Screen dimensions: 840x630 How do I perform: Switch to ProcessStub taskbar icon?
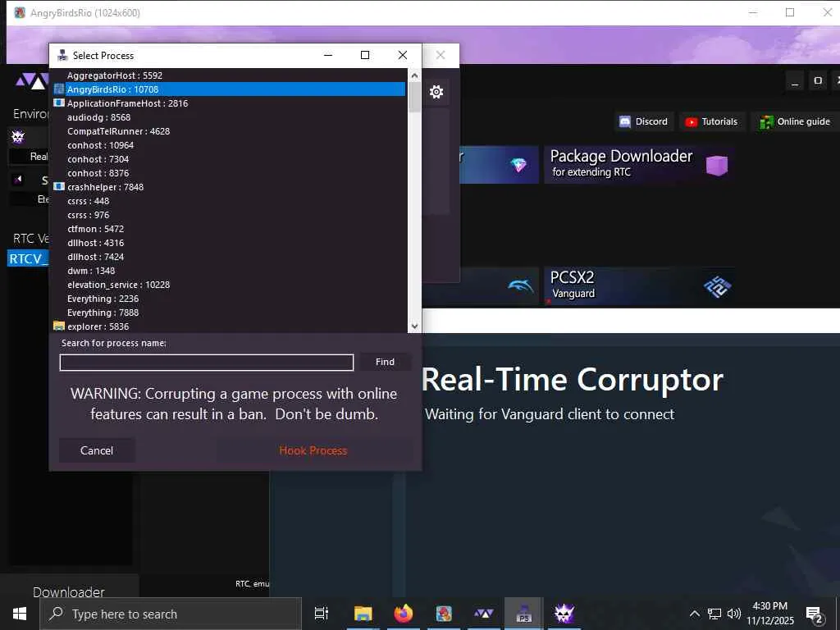coord(524,614)
